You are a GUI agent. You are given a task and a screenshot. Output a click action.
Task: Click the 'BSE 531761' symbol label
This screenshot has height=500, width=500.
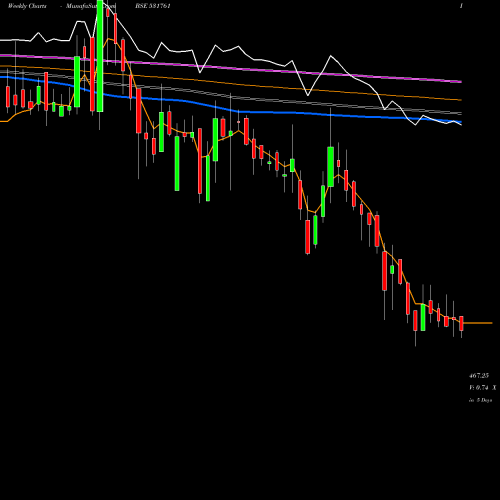[153, 6]
